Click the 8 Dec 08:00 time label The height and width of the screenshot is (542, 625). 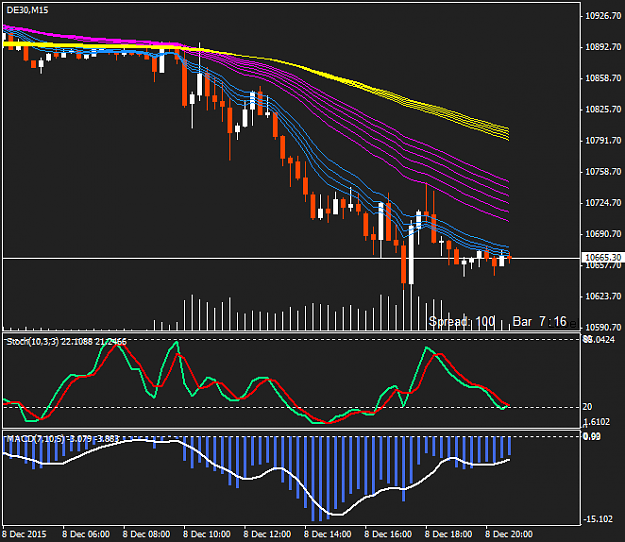click(x=146, y=534)
